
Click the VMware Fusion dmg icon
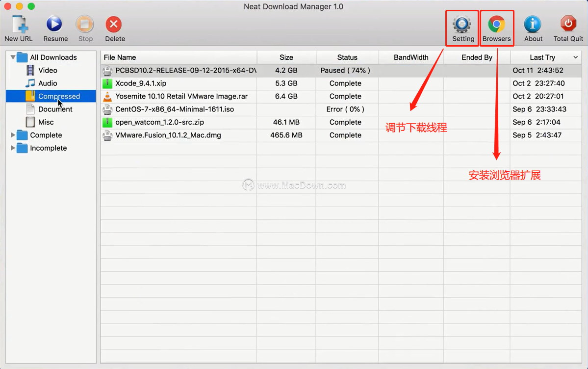coord(107,135)
